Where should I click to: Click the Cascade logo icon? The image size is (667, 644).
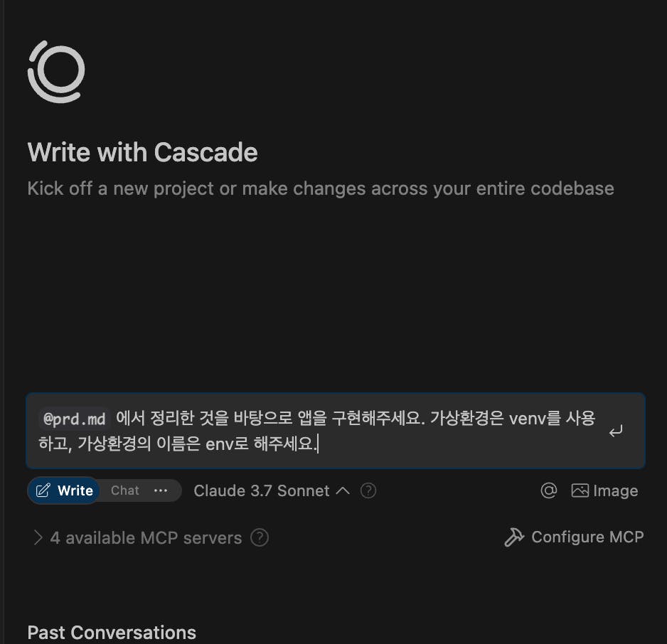click(56, 71)
